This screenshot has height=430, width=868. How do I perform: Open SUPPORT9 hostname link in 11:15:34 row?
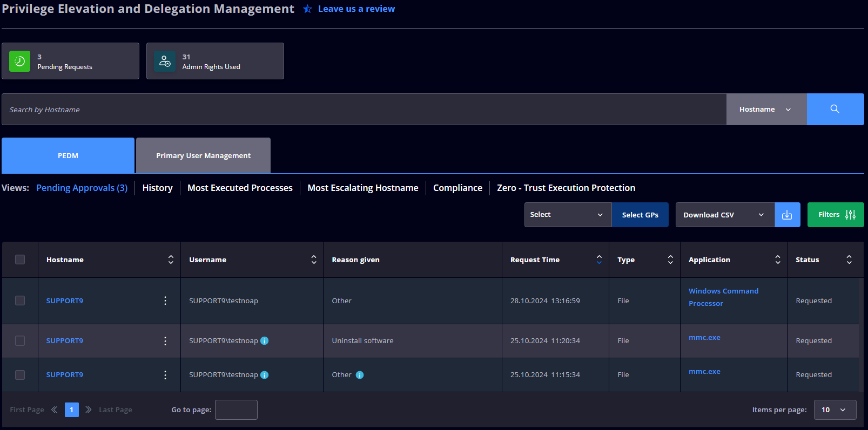pyautogui.click(x=65, y=374)
